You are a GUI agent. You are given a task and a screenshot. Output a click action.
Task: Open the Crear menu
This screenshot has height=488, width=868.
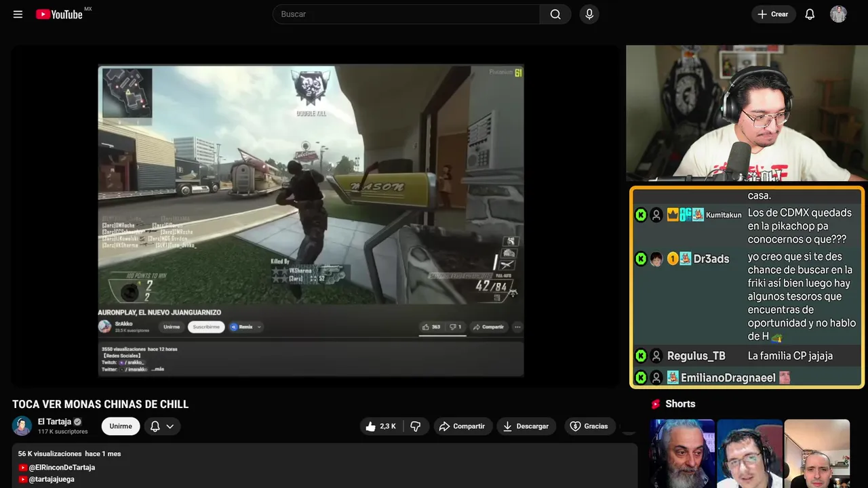click(x=773, y=14)
